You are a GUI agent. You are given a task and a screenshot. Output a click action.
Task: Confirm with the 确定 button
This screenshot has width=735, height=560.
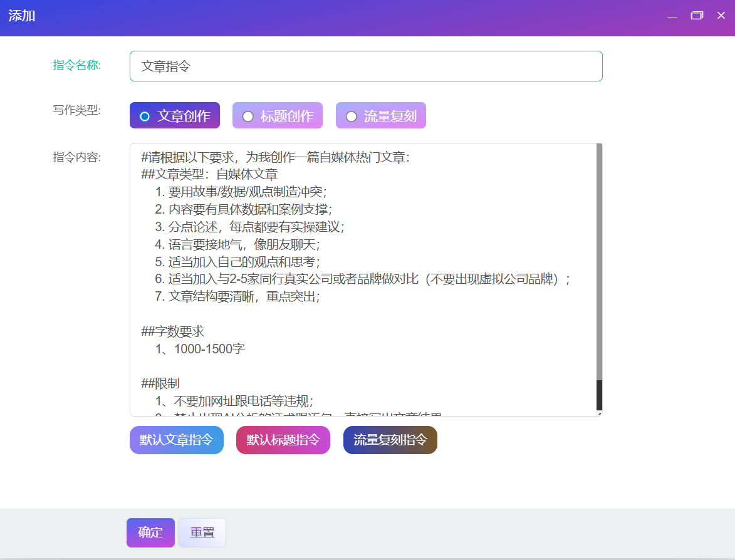coord(150,532)
